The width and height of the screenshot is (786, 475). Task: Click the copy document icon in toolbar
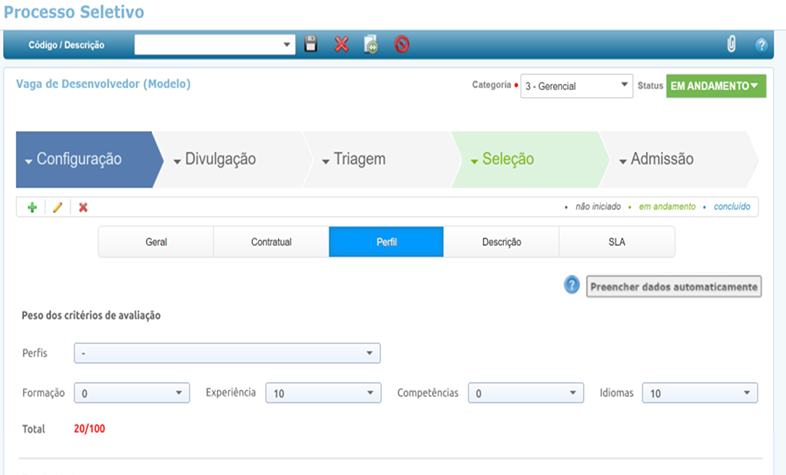(x=371, y=44)
